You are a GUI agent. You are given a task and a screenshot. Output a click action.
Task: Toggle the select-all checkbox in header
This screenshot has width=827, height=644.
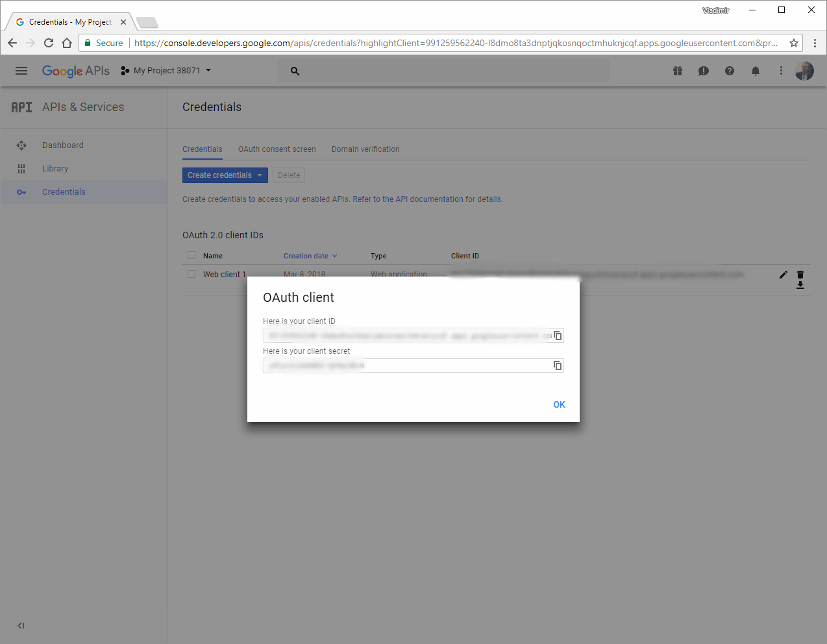191,255
